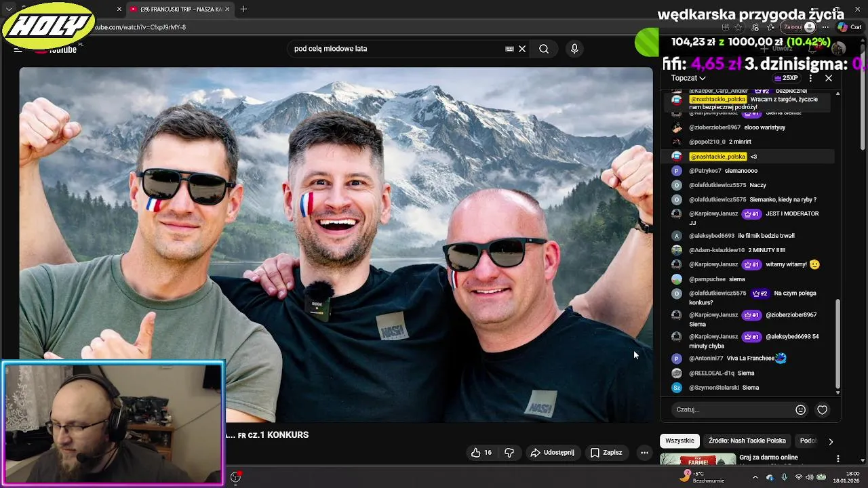Open Copilot Czat button in browser toolbar
The width and height of the screenshot is (868, 488).
tap(849, 27)
